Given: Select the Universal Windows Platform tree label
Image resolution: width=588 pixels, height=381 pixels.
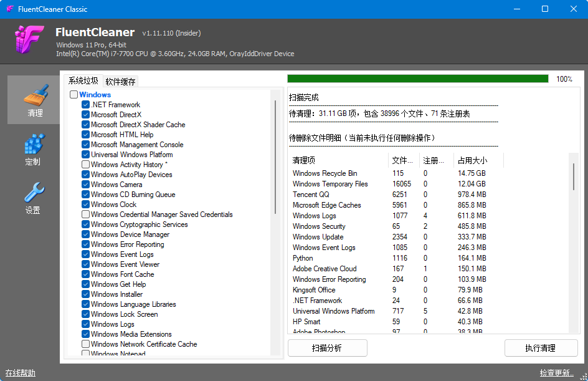Looking at the screenshot, I should pyautogui.click(x=131, y=155).
